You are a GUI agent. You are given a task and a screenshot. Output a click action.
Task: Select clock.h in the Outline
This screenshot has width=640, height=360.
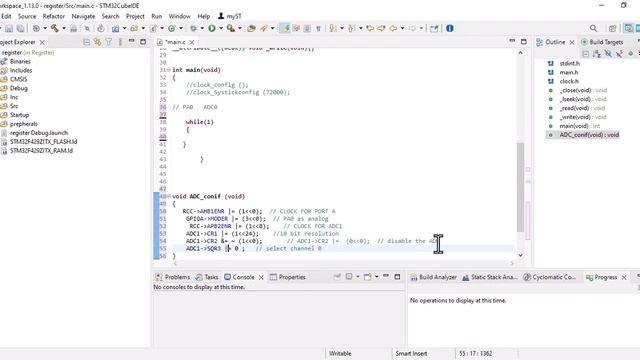[x=569, y=81]
